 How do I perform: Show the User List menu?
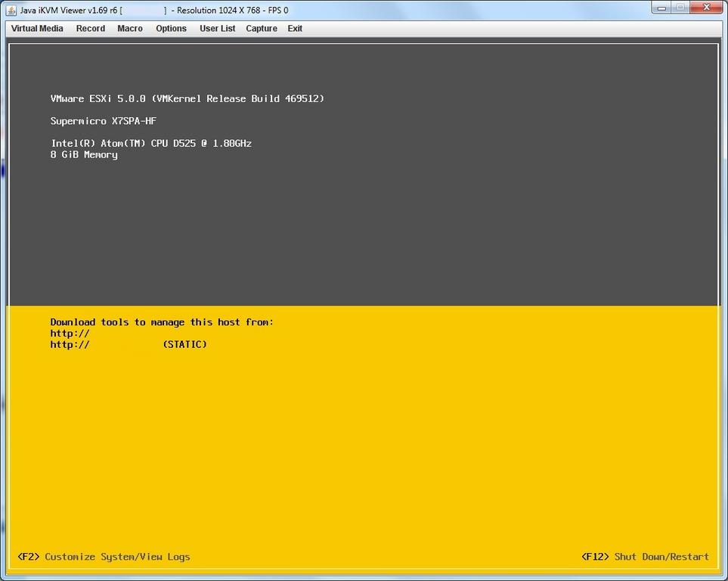217,29
